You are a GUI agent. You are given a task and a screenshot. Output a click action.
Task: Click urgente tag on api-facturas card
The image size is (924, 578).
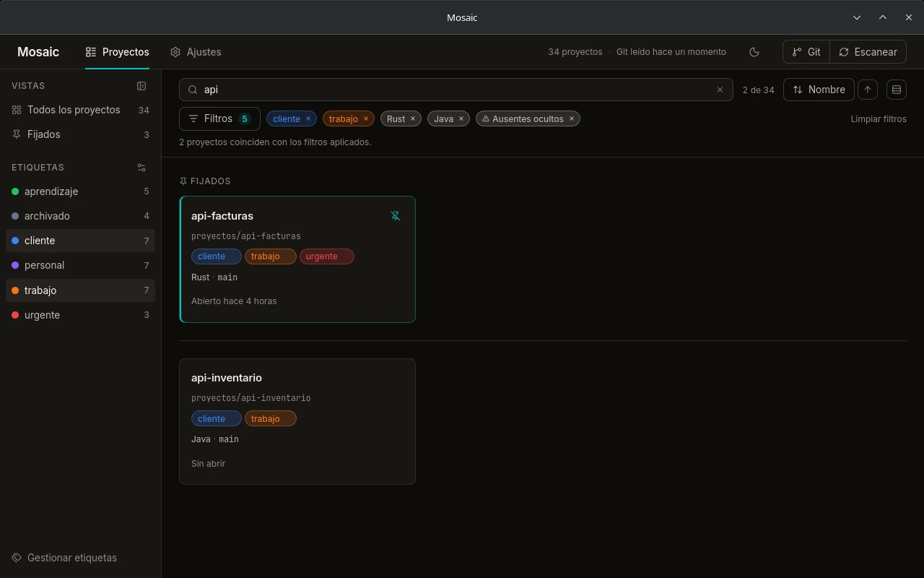pos(326,256)
